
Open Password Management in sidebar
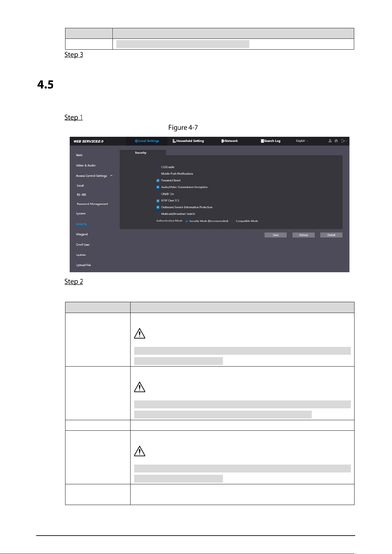[92, 204]
